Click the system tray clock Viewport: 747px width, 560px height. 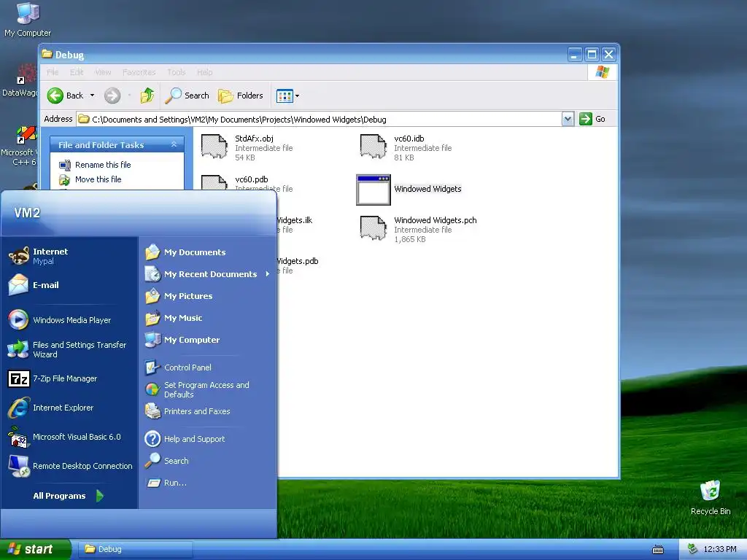(719, 550)
